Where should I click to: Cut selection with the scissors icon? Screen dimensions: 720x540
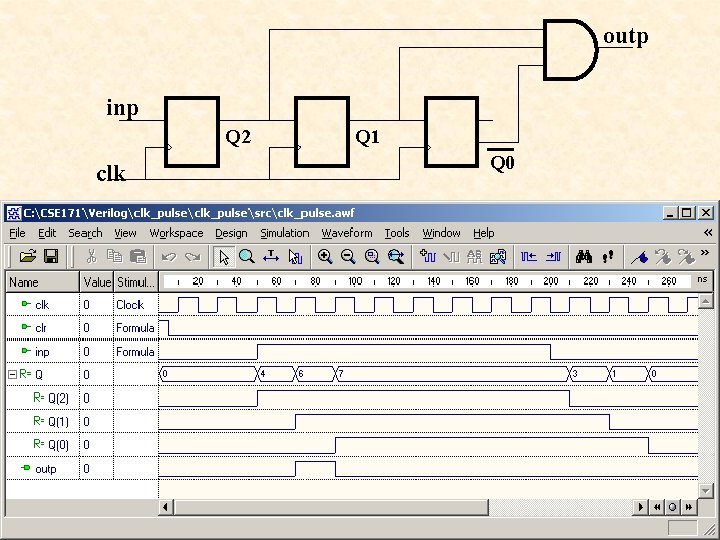pos(91,256)
